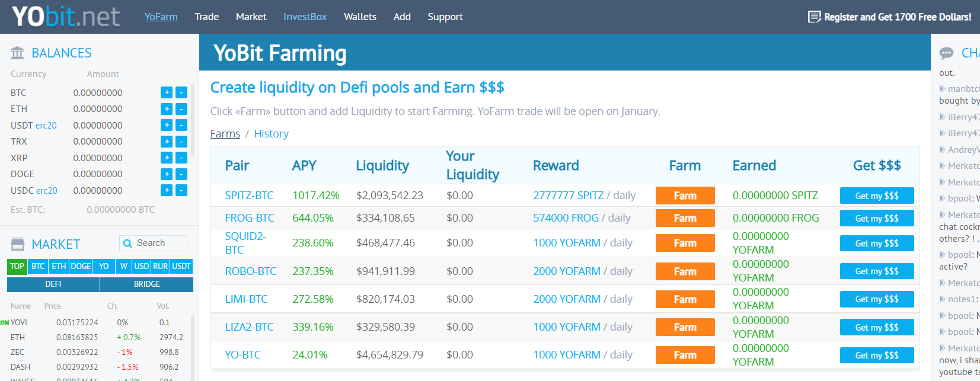Select the Farms tab link
The image size is (980, 381).
225,134
